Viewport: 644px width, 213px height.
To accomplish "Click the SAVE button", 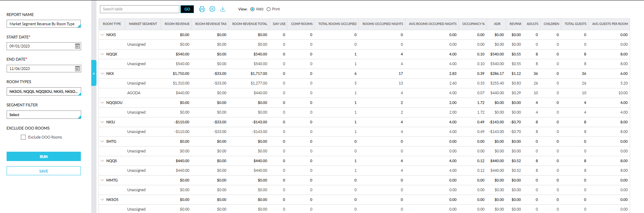I will click(x=44, y=171).
